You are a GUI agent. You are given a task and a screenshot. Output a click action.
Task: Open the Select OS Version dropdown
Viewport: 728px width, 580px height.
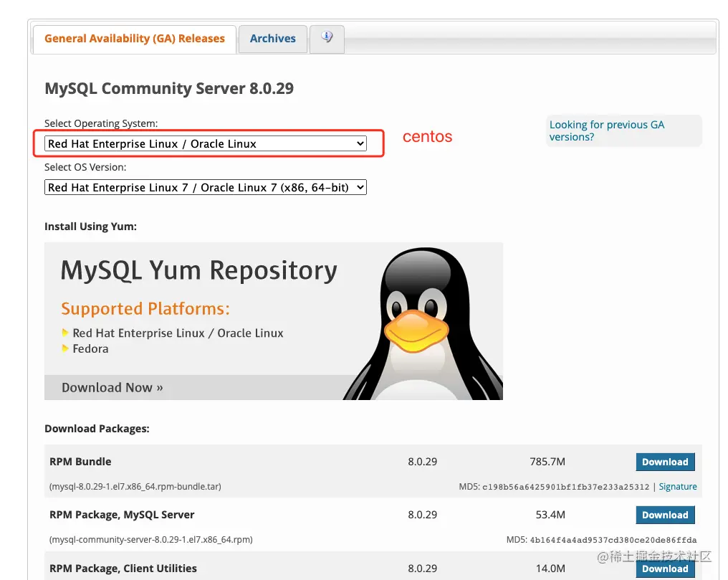pyautogui.click(x=205, y=187)
